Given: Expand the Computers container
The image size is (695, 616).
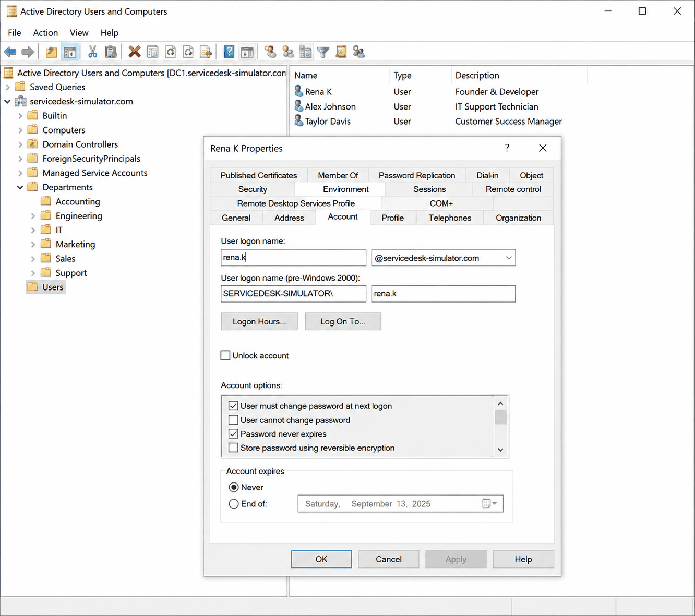Looking at the screenshot, I should (x=20, y=130).
